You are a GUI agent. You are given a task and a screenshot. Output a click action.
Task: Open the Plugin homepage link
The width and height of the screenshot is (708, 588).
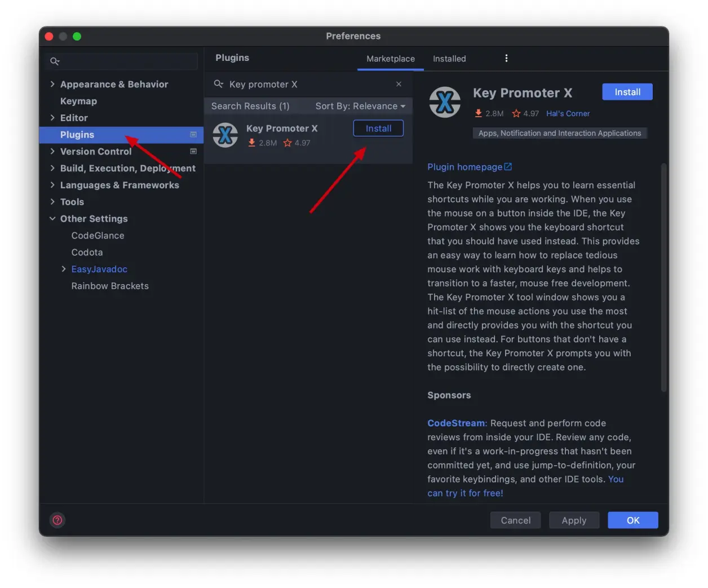click(464, 167)
